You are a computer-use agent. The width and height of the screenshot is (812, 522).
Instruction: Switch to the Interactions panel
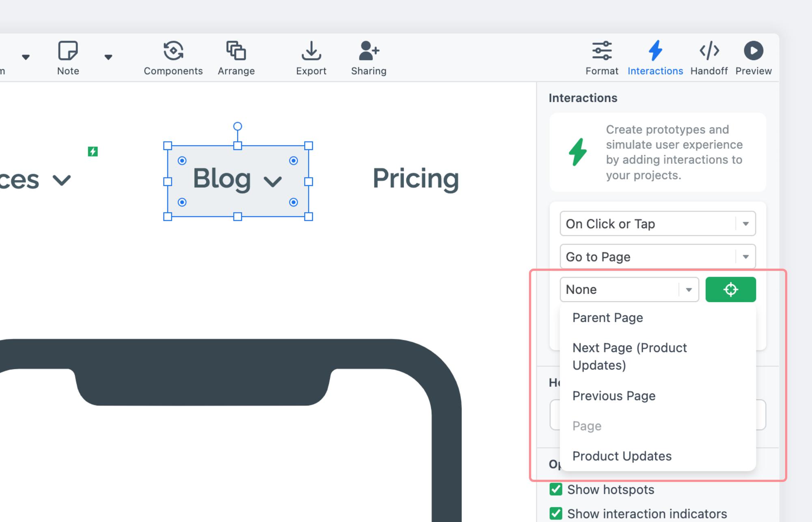coord(655,58)
